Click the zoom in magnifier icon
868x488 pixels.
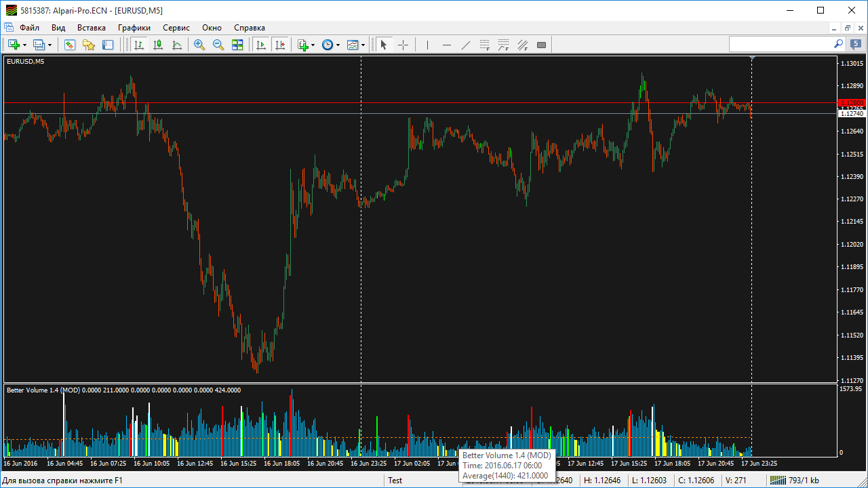199,45
